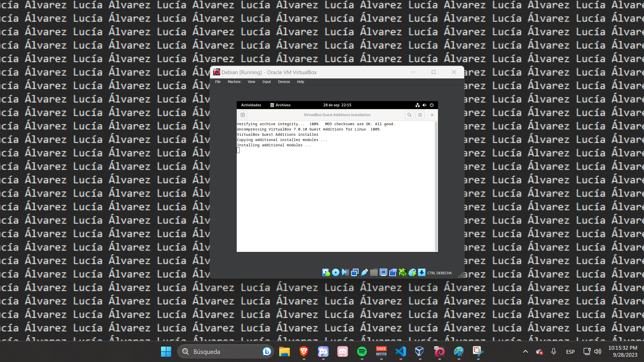Open the Archivos app menu
This screenshot has height=362, width=644.
click(x=280, y=105)
